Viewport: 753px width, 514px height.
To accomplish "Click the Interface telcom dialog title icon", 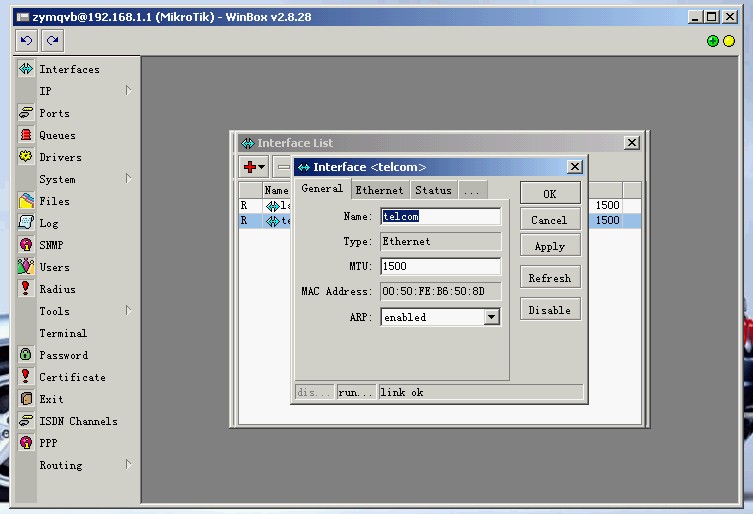I will (304, 167).
